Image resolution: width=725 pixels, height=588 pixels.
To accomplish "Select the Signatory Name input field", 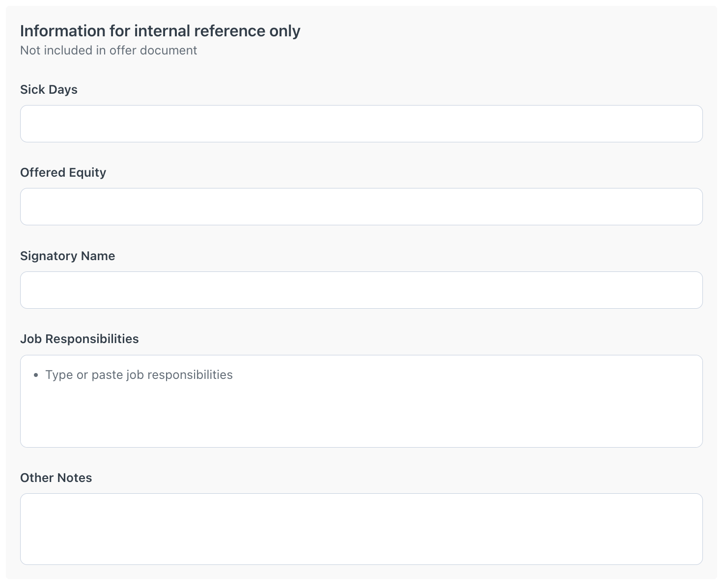I will 361,290.
